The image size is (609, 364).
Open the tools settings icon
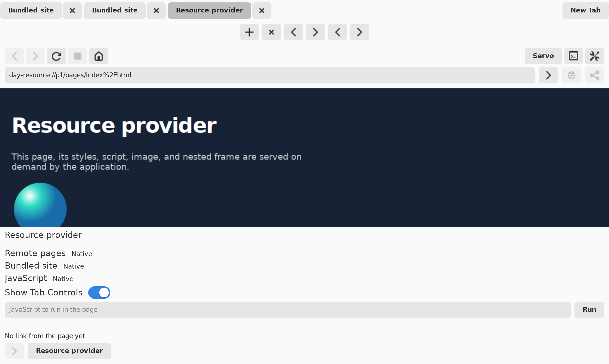(595, 56)
